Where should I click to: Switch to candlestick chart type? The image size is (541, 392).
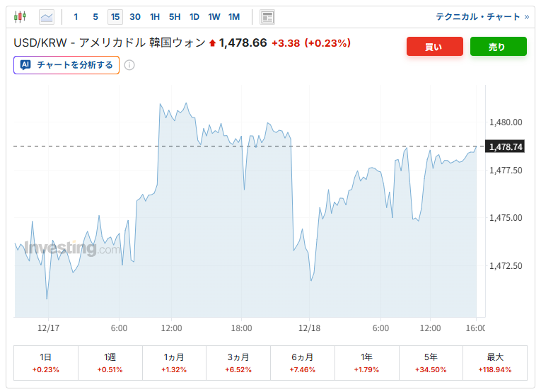(x=20, y=16)
